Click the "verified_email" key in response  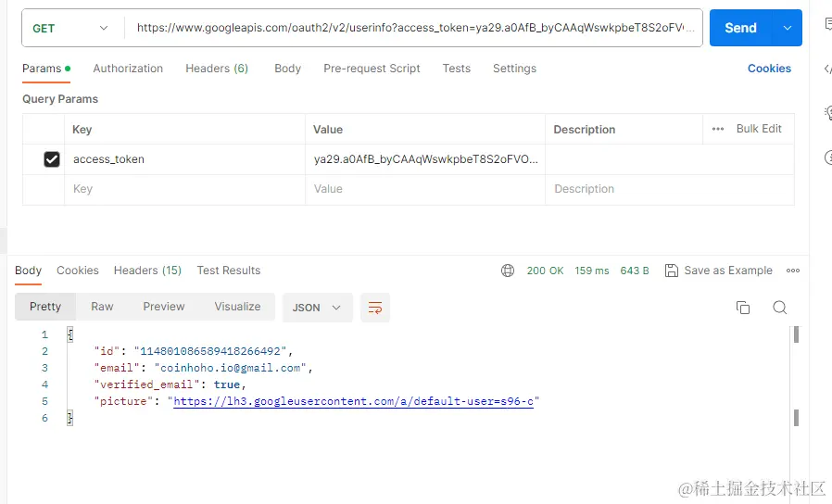[147, 384]
